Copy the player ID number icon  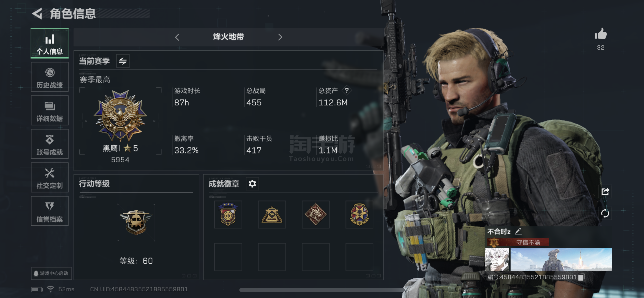click(582, 277)
